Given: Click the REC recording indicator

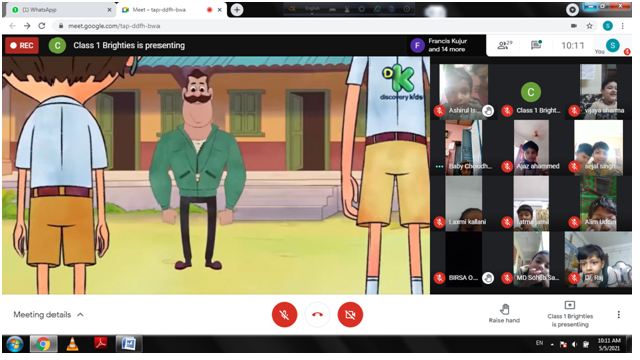Looking at the screenshot, I should (x=22, y=45).
